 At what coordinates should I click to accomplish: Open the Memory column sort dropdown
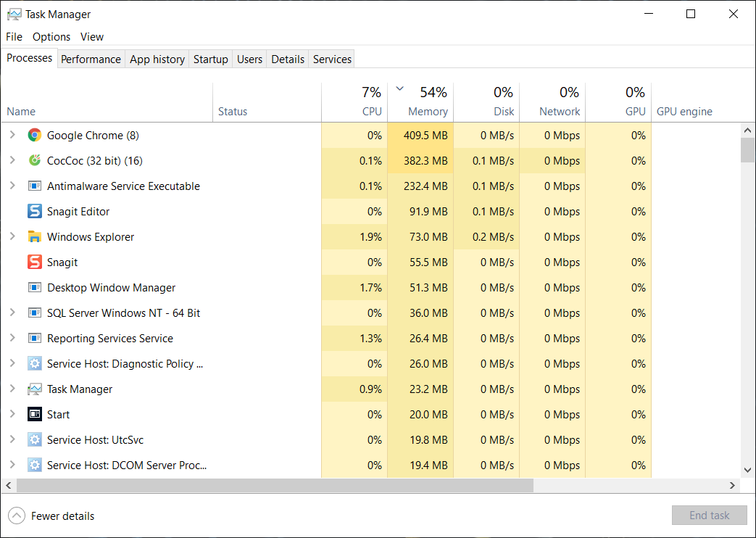(x=399, y=87)
